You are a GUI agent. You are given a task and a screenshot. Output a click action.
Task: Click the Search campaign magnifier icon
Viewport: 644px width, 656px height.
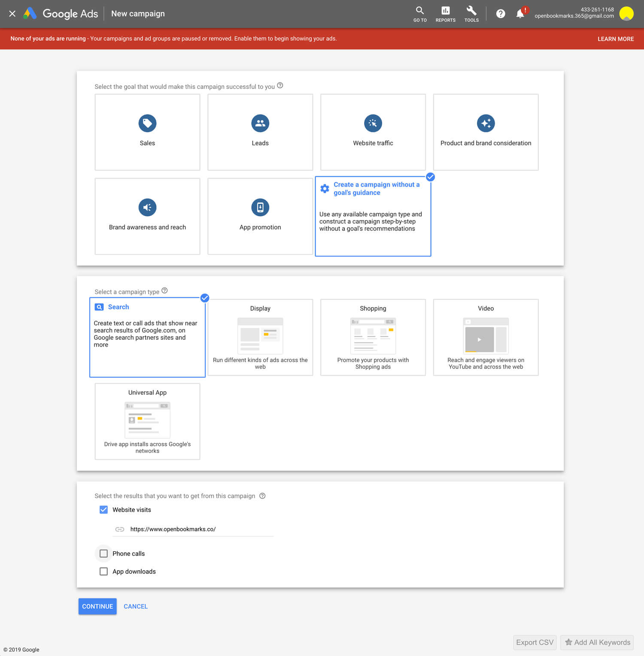point(99,307)
